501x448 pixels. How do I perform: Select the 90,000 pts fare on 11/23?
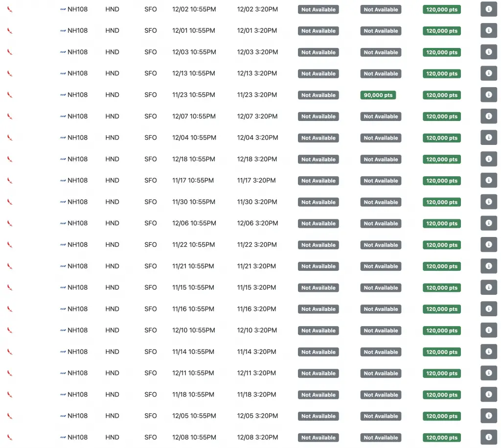378,95
